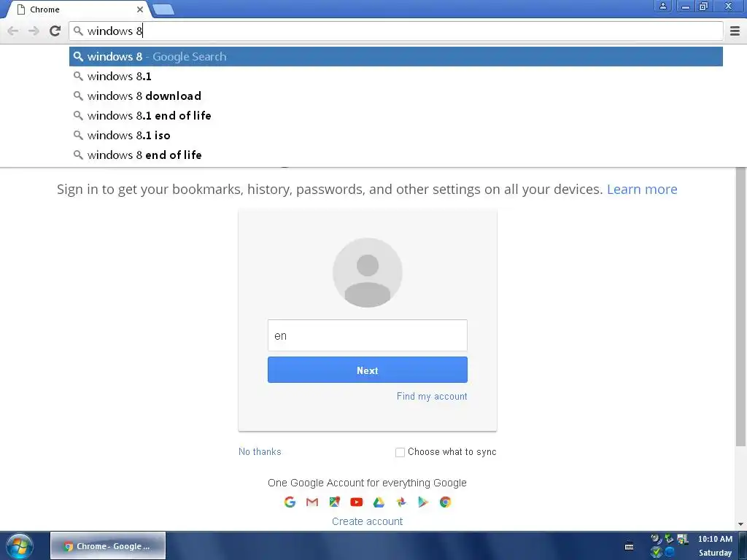
Task: Open the on-screen keyboard tray icon
Action: (629, 546)
